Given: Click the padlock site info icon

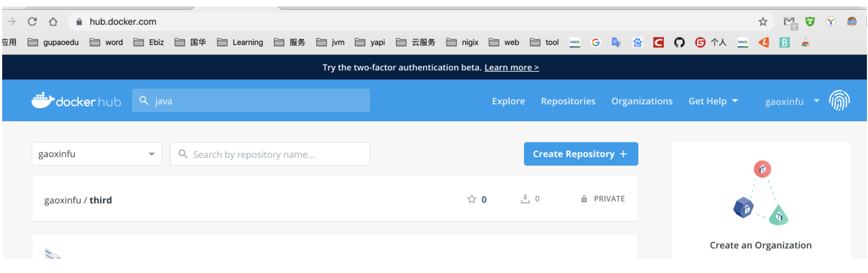Looking at the screenshot, I should point(80,22).
